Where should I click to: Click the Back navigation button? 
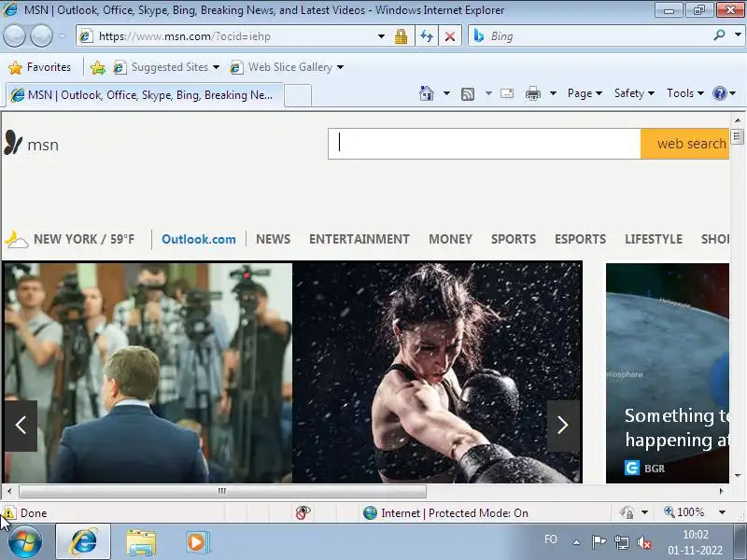(14, 36)
